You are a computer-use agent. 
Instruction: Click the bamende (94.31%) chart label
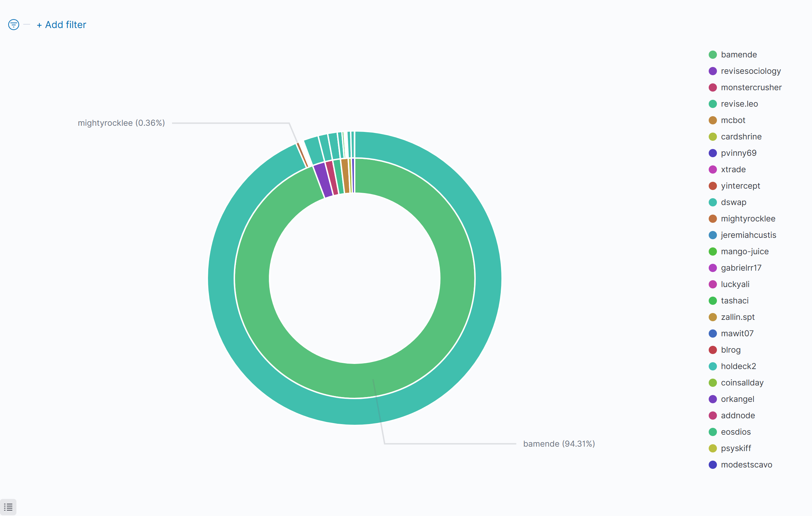point(559,444)
